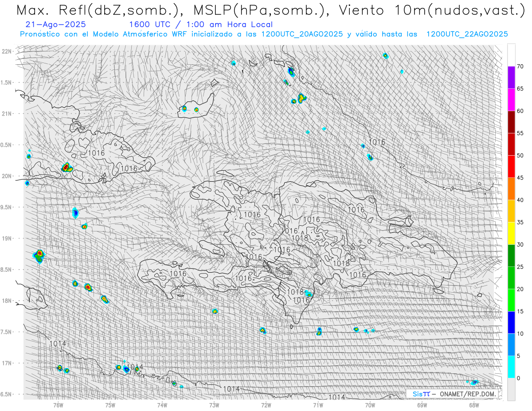Click latitude axis label "22N"
The image size is (532, 411).
6,51
